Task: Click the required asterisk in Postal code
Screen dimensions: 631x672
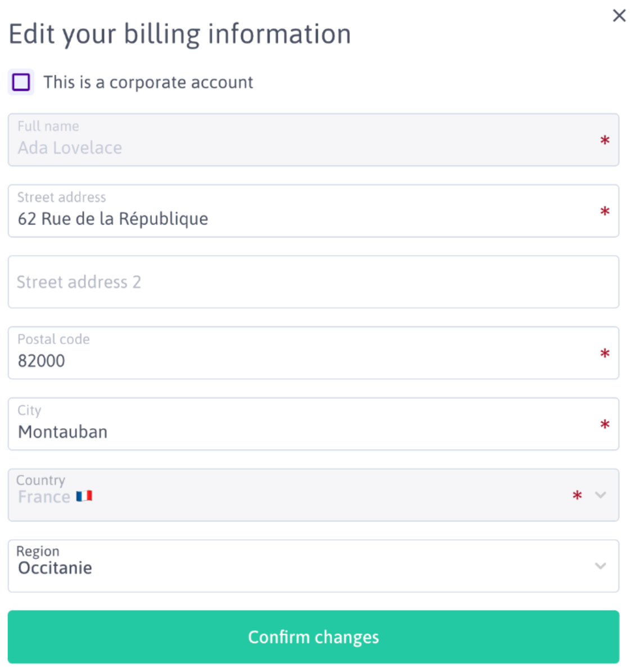Action: click(605, 353)
